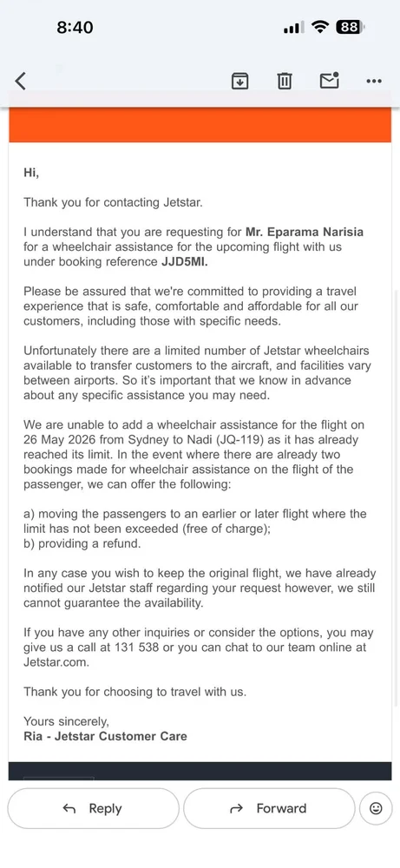Image resolution: width=400 pixels, height=868 pixels.
Task: Tap the cellular signal bars icon
Action: coord(292,28)
